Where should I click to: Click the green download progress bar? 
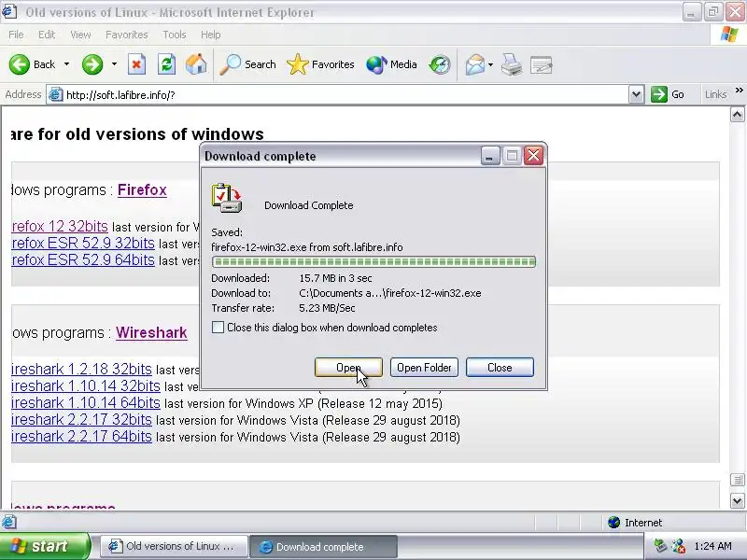point(374,261)
